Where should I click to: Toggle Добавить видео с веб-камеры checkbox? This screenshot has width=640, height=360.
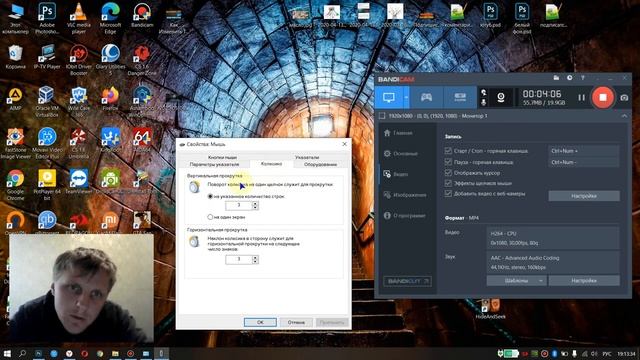pos(448,193)
